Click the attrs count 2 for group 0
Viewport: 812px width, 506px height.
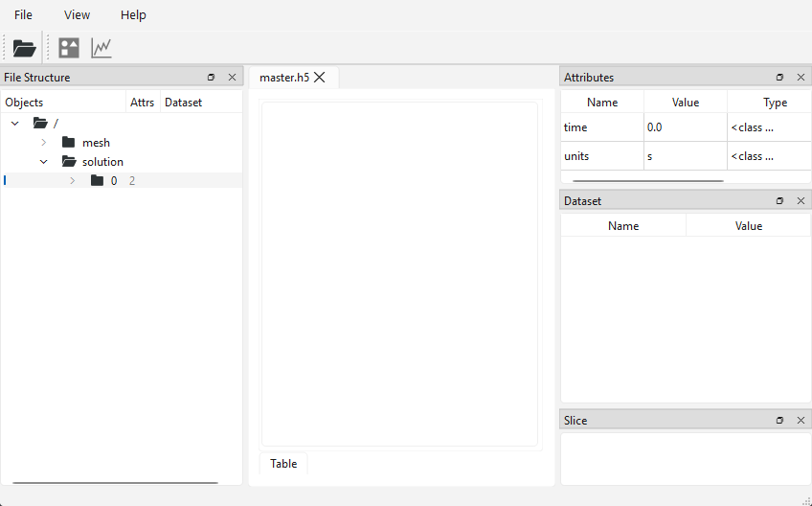(x=132, y=180)
